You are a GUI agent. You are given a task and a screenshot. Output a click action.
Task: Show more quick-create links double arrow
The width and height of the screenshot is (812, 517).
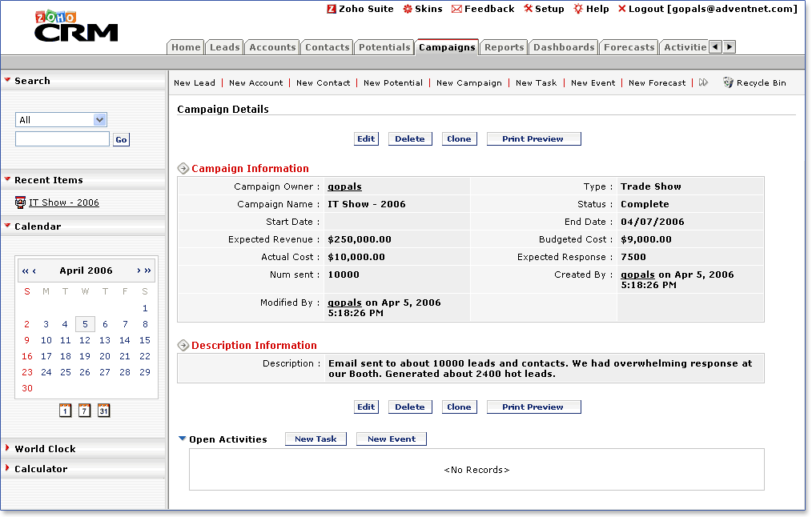tap(703, 82)
